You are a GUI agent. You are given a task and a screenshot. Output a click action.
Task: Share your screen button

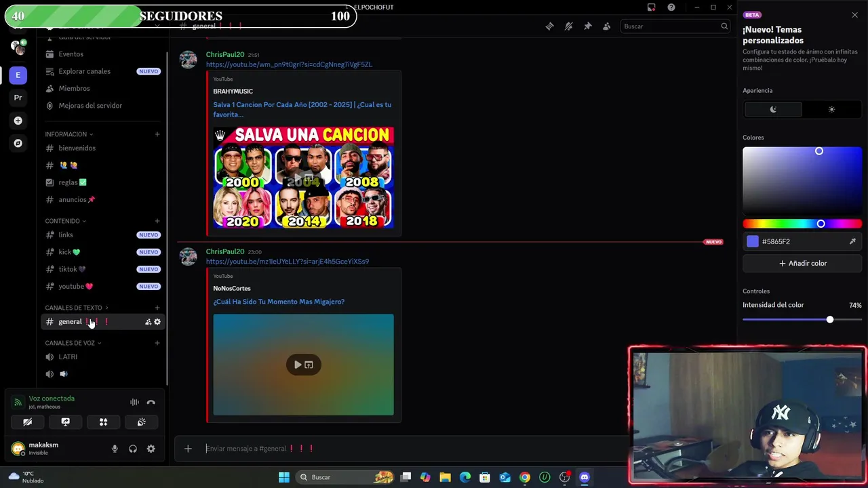coord(66,422)
